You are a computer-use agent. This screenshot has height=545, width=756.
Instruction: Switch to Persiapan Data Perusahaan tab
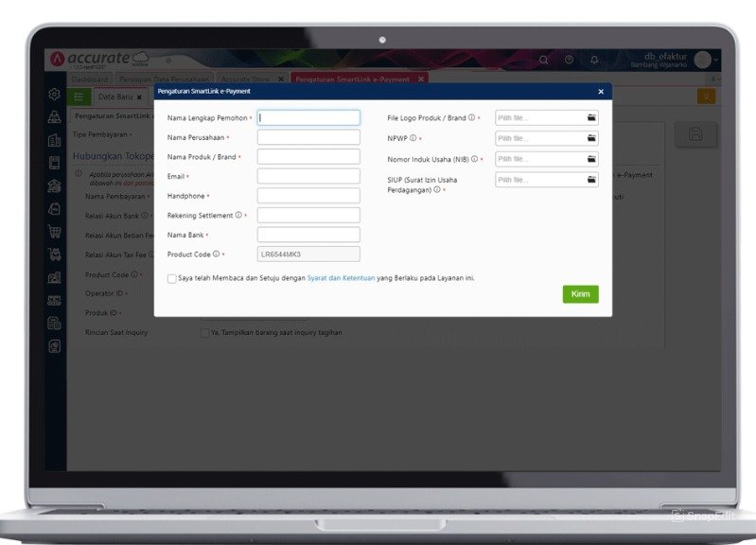point(164,79)
